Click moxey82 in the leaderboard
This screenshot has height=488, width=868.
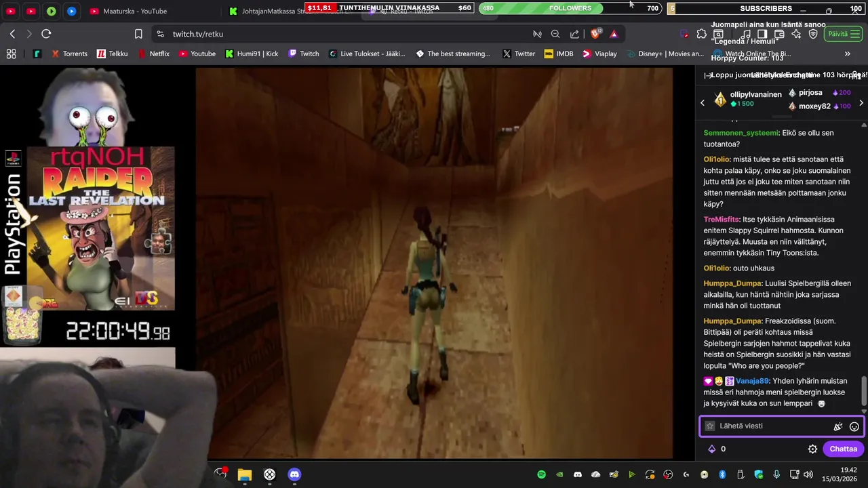point(814,106)
